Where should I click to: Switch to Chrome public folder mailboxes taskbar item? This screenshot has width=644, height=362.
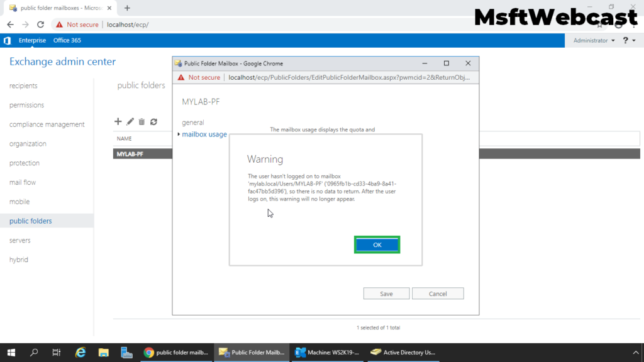point(176,352)
